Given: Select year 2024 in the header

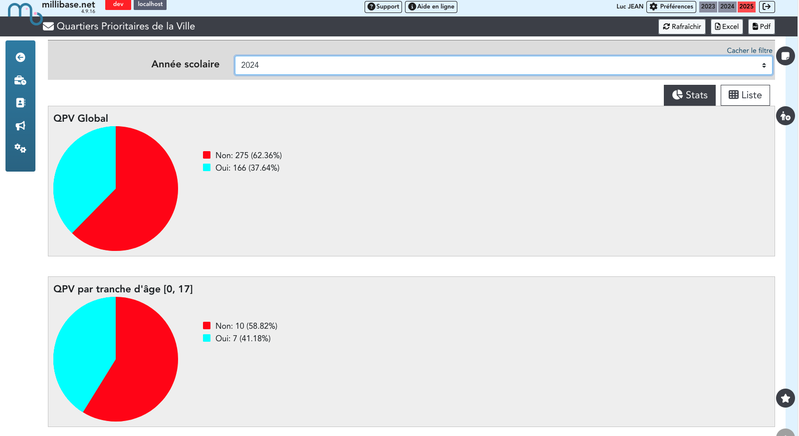Looking at the screenshot, I should point(727,7).
